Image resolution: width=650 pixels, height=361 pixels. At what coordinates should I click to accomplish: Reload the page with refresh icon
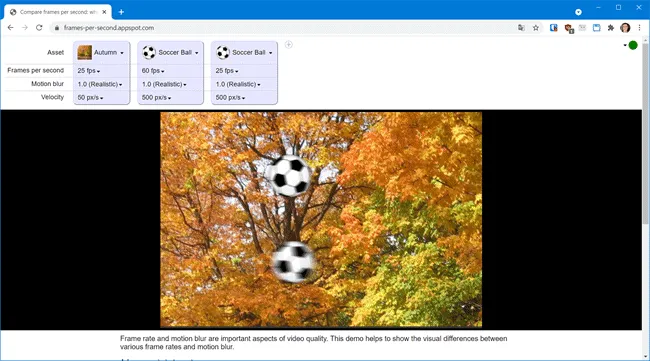pos(39,28)
